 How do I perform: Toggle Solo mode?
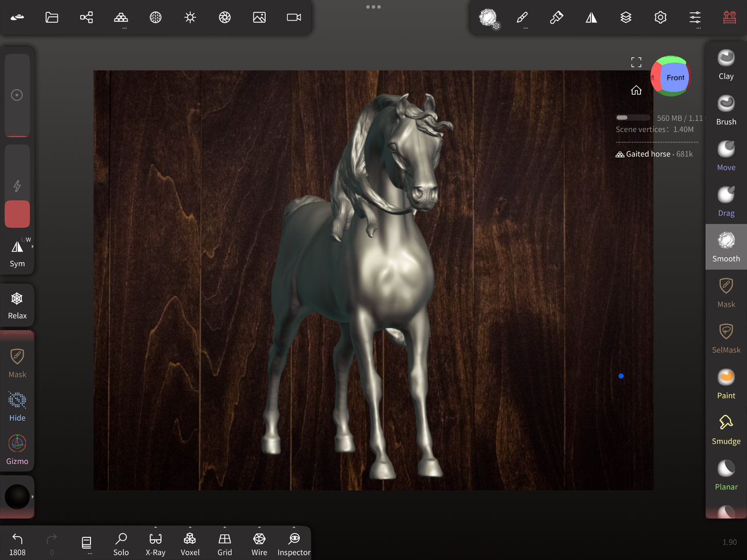[121, 544]
